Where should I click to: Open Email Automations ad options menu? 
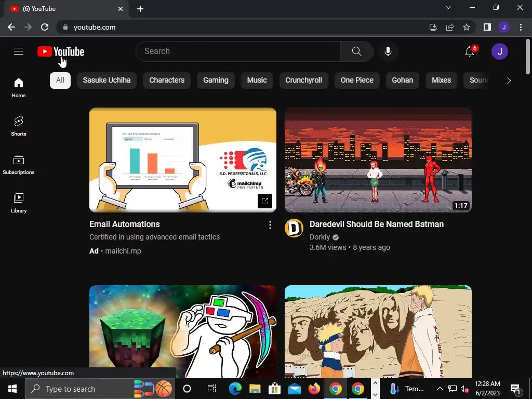point(270,225)
